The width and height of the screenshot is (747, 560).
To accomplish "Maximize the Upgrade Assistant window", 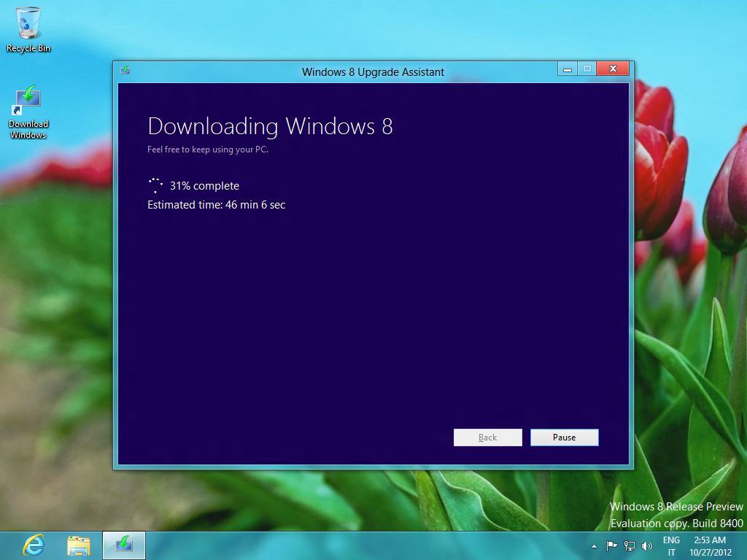I will click(x=587, y=69).
